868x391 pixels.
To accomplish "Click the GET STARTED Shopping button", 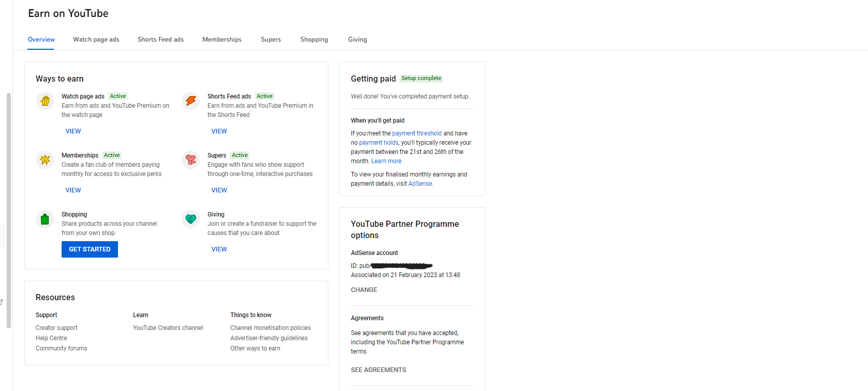I will tap(90, 249).
